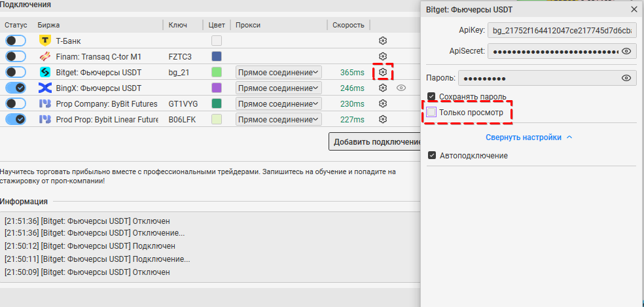The height and width of the screenshot is (307, 644).
Task: Click the 227ms speed value
Action: [352, 120]
